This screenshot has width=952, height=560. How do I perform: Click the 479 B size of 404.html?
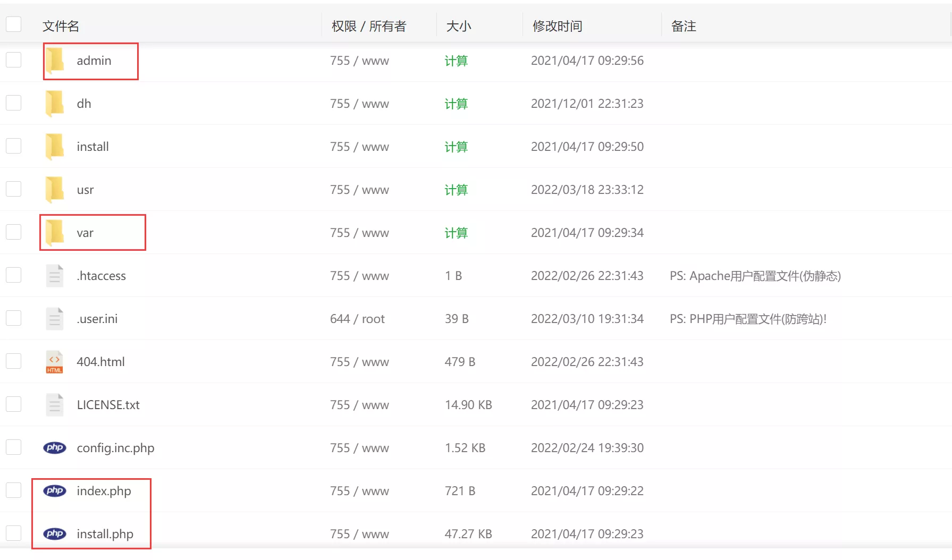click(x=460, y=362)
